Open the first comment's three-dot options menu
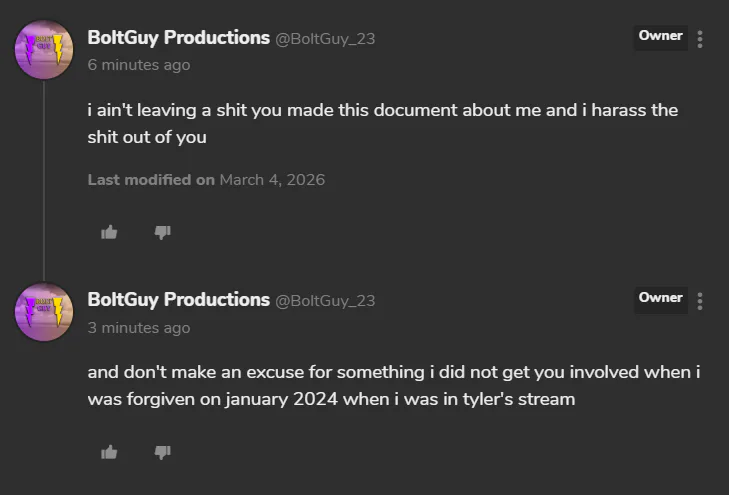Viewport: 729px width, 495px height. point(700,39)
